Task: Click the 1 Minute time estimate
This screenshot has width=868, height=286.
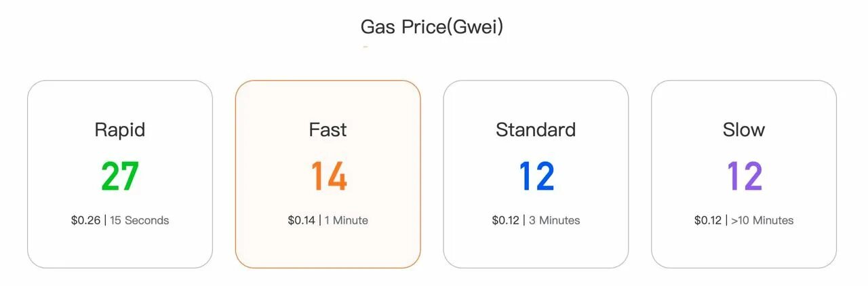Action: 347,220
